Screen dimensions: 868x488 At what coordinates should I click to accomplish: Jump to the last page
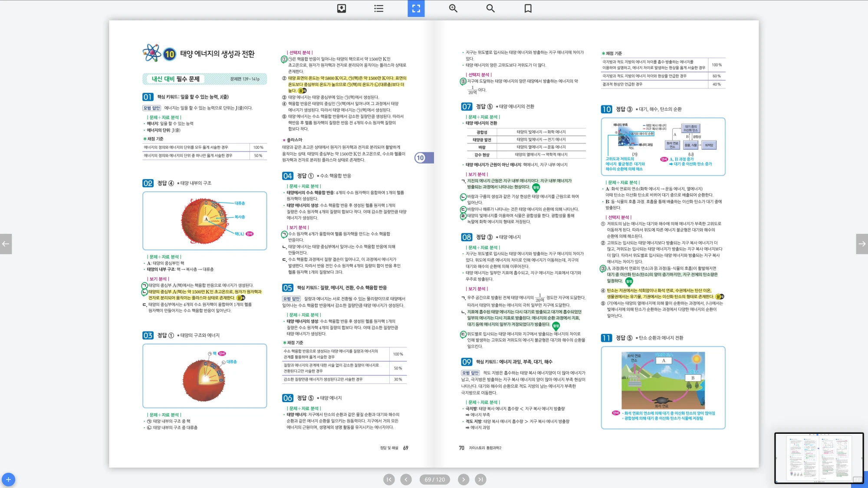click(480, 479)
